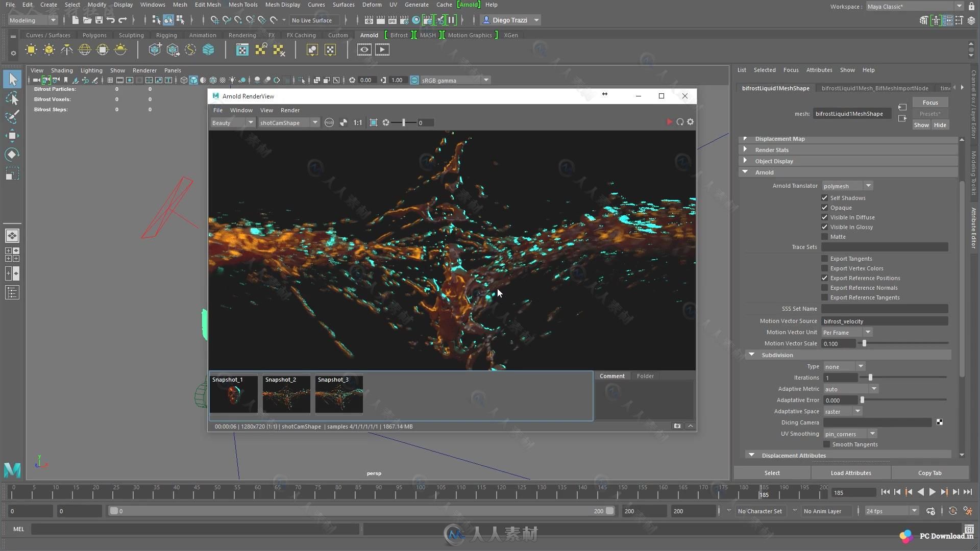Screen dimensions: 980x551
Task: Click the Focus button
Action: point(930,103)
